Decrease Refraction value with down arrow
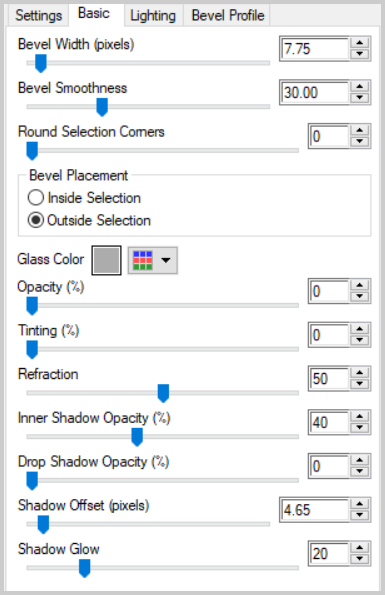385x595 pixels. point(359,384)
